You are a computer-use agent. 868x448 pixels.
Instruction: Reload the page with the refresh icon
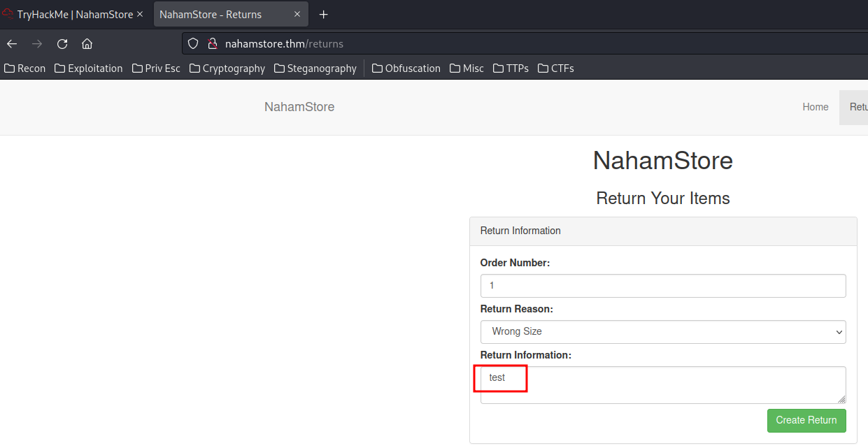(62, 43)
